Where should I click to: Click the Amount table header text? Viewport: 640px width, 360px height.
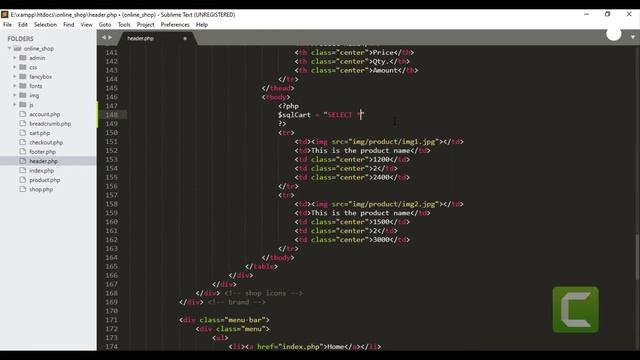tap(385, 70)
